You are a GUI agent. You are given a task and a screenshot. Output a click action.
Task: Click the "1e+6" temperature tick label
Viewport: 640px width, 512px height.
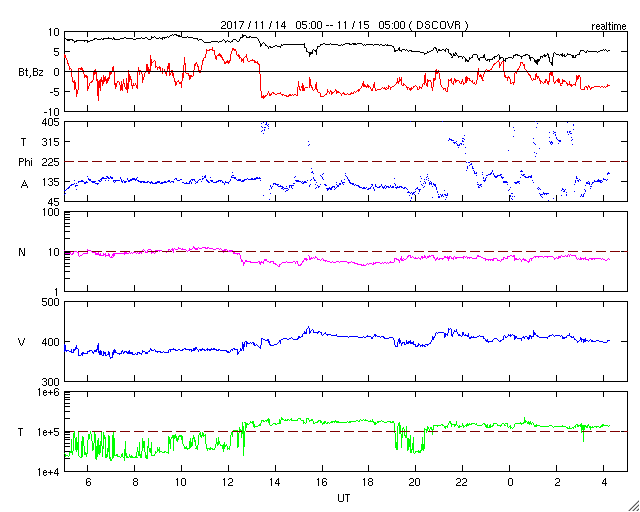pos(49,392)
